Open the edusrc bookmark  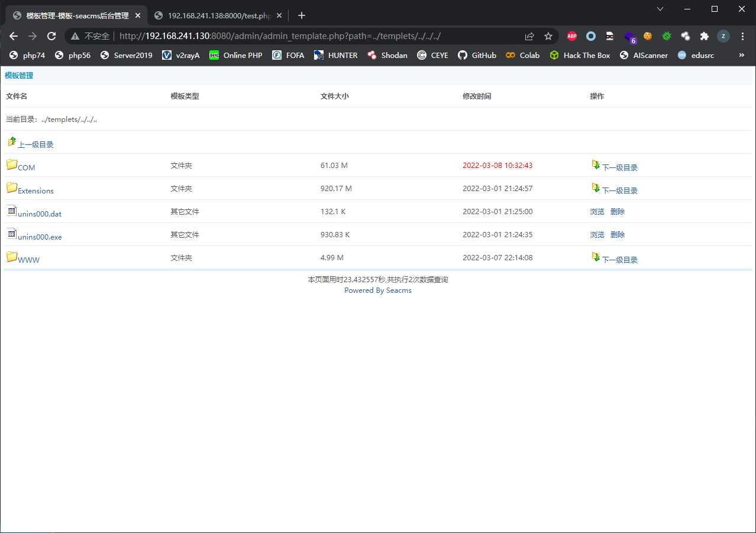[696, 55]
